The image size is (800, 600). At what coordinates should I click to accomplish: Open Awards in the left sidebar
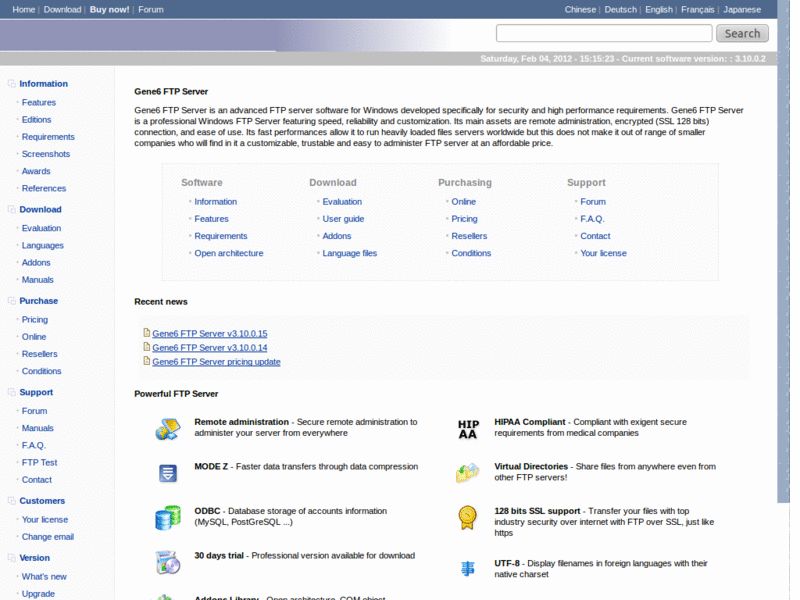click(x=36, y=171)
